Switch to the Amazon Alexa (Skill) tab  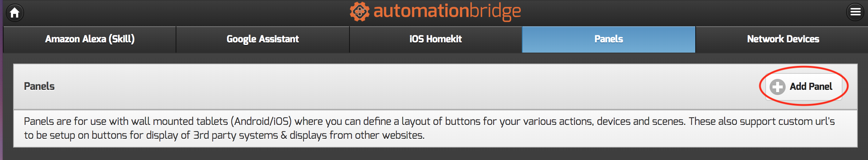(90, 39)
